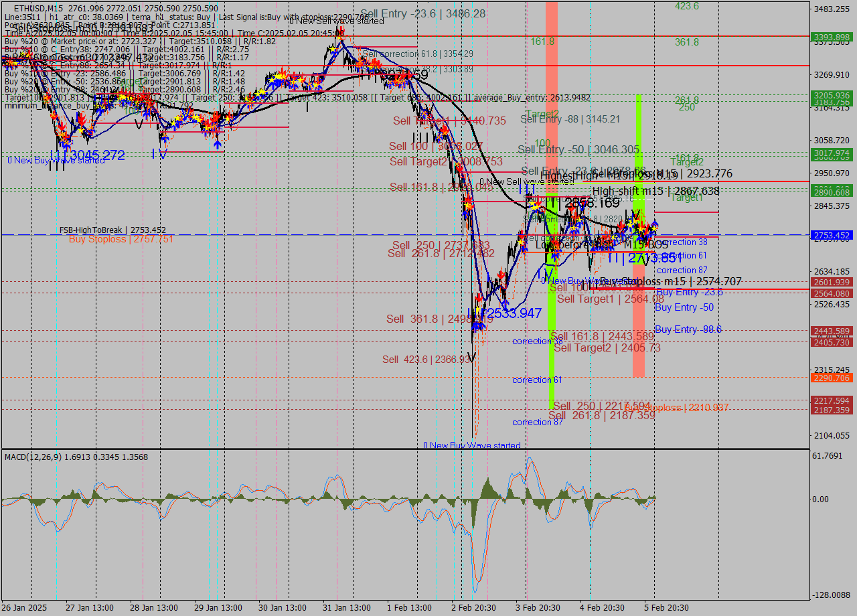Click the '0 New Buy Wave started' label at bottom
Screen dimensions: 857x616
[471, 445]
